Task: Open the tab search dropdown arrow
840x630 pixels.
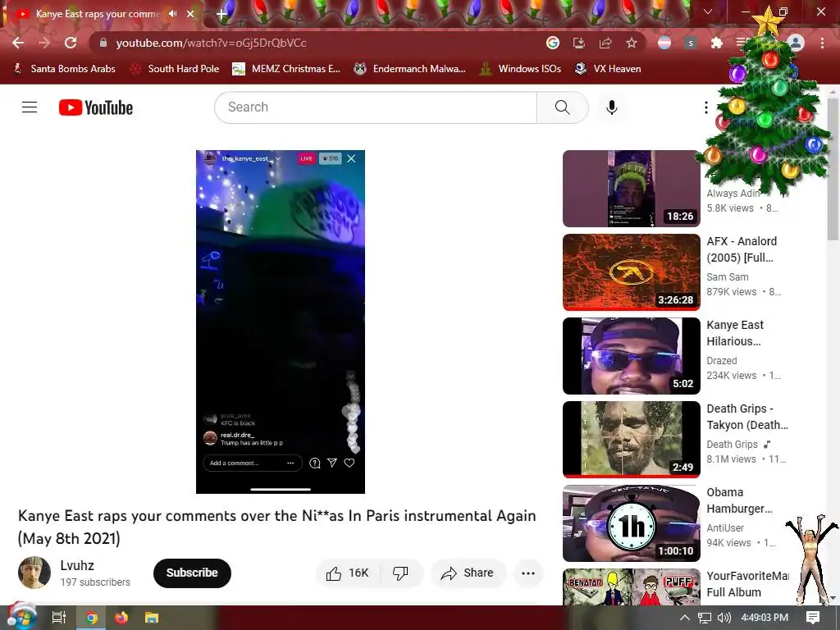Action: [x=708, y=11]
